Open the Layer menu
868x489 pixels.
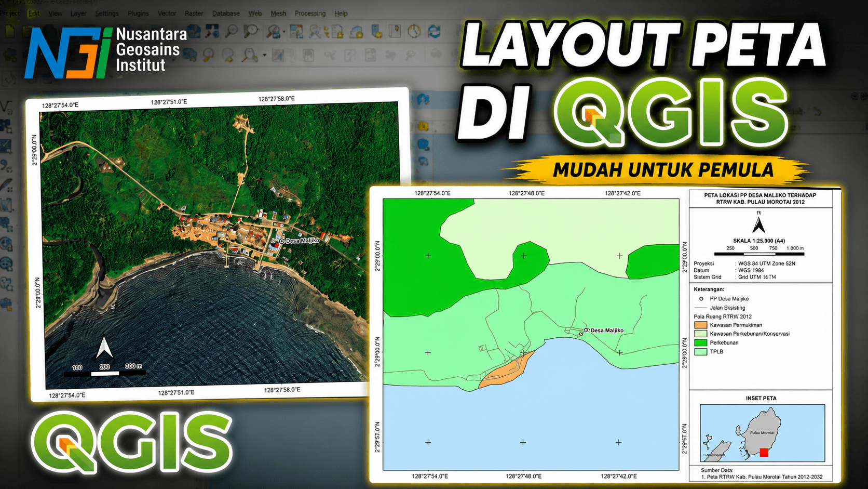pyautogui.click(x=78, y=13)
